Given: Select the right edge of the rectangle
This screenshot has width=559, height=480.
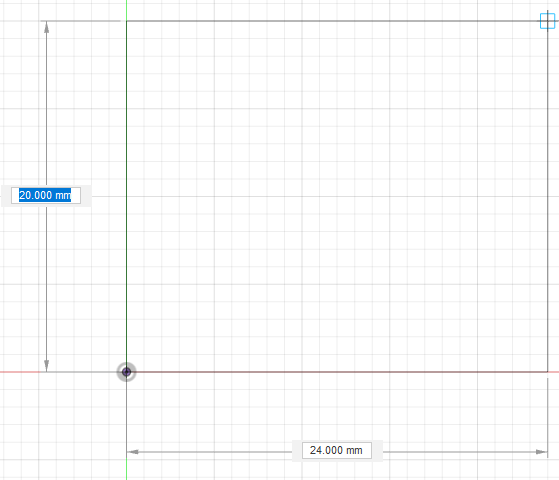Looking at the screenshot, I should click(x=548, y=196).
